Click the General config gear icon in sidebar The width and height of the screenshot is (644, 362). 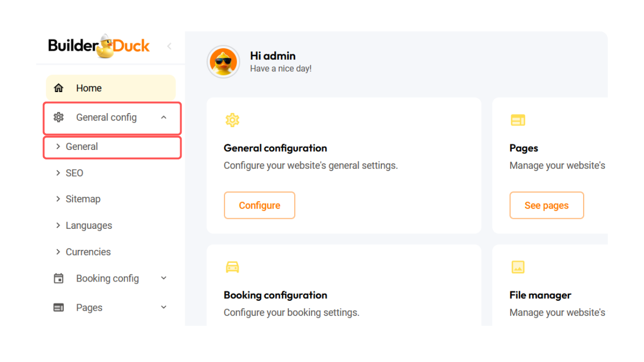tap(59, 117)
